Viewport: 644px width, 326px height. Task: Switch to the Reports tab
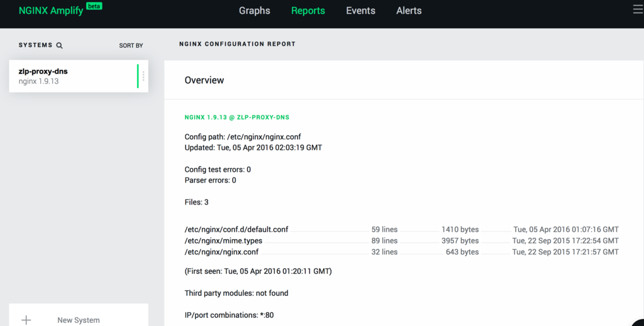coord(308,11)
